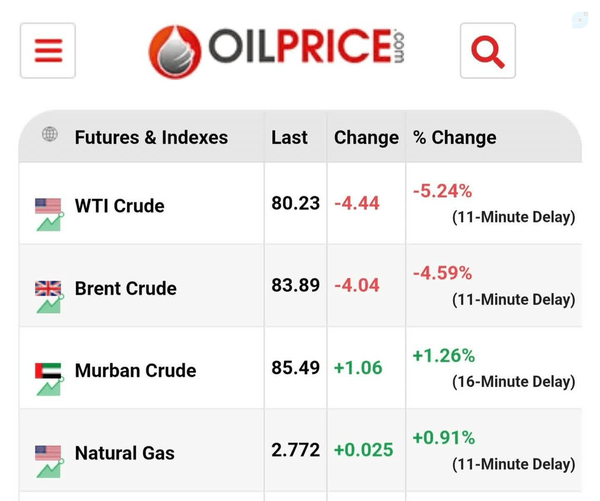Click the Change column header

tap(366, 137)
